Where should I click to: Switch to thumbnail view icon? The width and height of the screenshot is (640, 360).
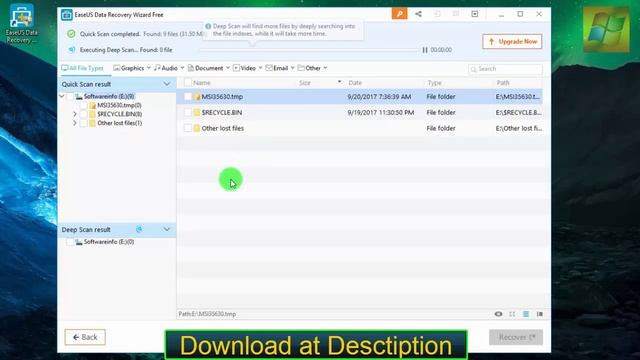(512, 314)
